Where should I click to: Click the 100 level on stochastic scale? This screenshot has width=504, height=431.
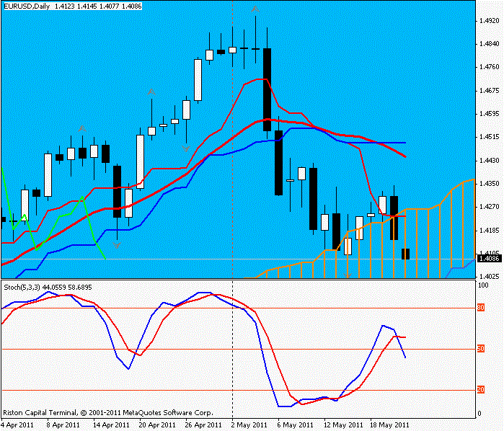point(483,285)
